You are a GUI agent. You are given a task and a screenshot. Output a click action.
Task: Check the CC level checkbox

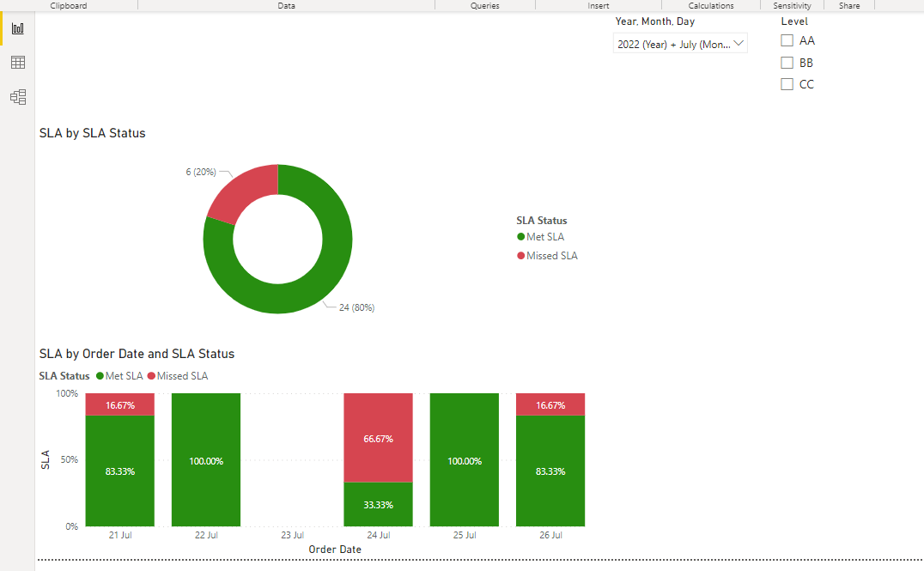tap(787, 84)
